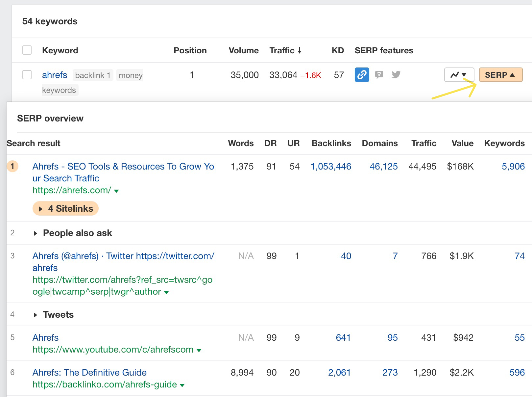
Task: Click the money keywords tag
Action: [130, 75]
